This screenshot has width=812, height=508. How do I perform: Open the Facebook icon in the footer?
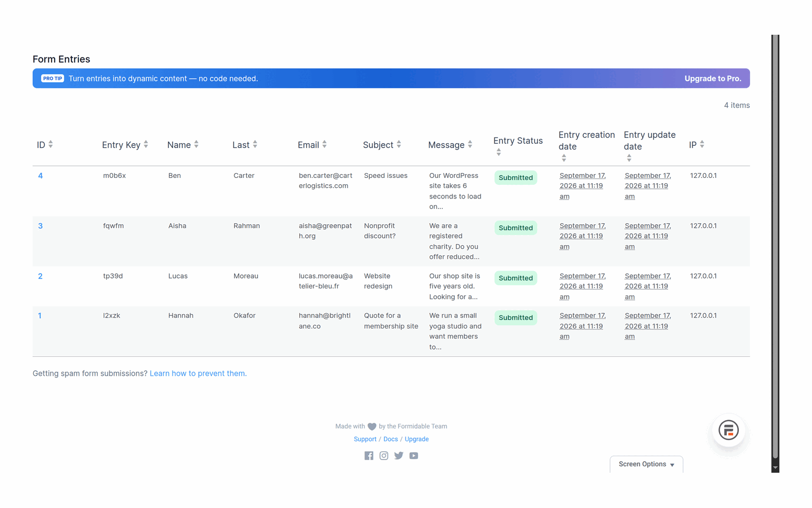pyautogui.click(x=369, y=456)
